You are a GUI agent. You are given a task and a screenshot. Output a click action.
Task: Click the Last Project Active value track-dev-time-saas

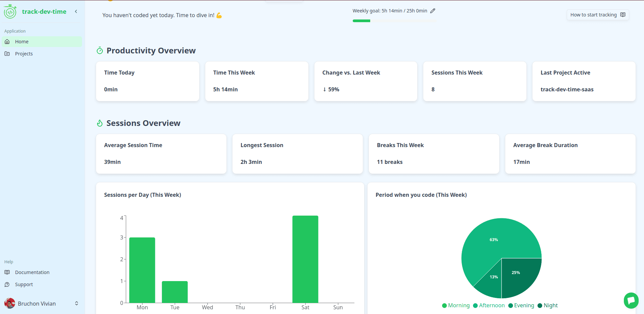567,89
